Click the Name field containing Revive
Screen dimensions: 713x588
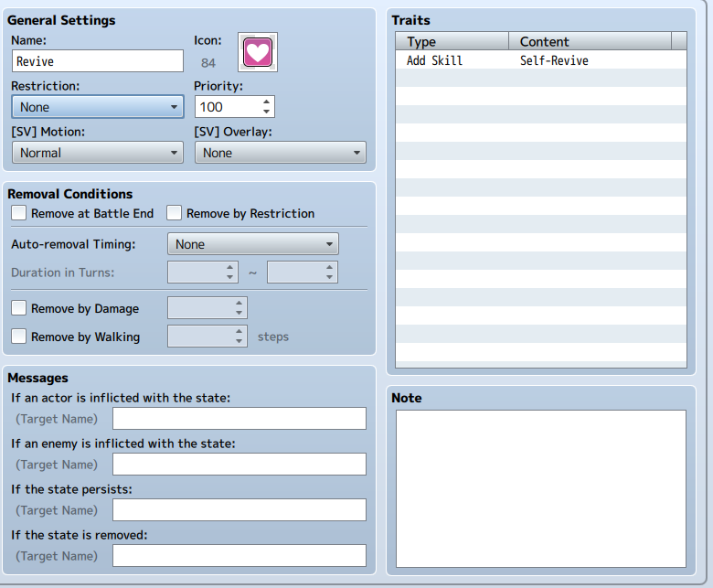tap(97, 61)
